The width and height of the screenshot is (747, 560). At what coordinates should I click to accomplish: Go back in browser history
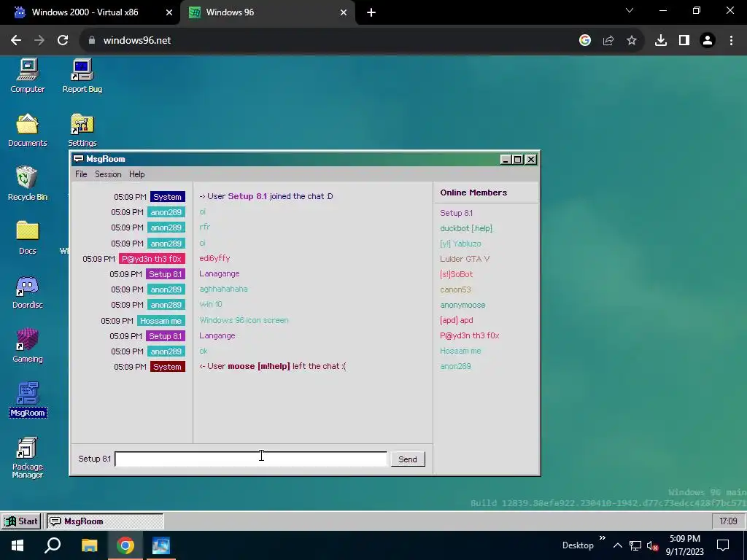click(16, 41)
